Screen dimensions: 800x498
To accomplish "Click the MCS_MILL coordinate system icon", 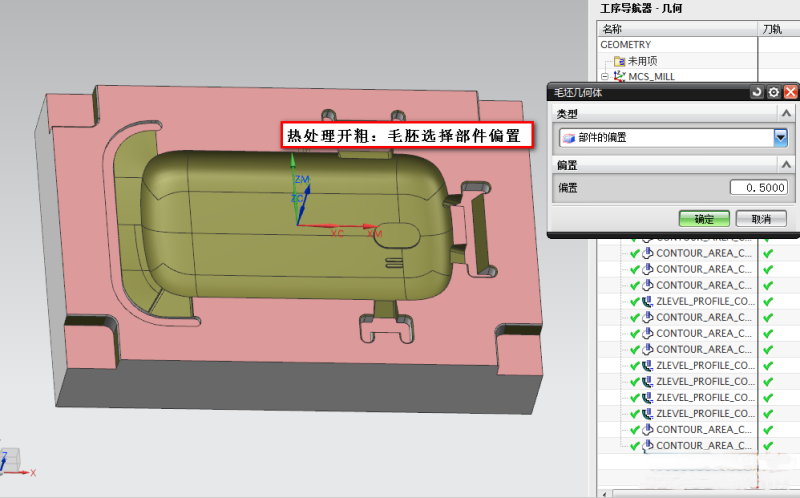I will coord(620,76).
